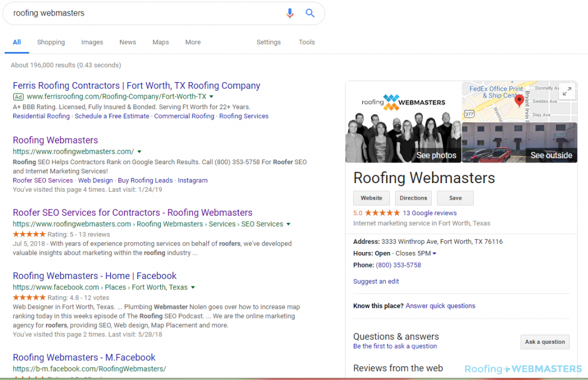This screenshot has height=380, width=588.
Task: Click Answer quick questions link
Action: click(x=440, y=306)
